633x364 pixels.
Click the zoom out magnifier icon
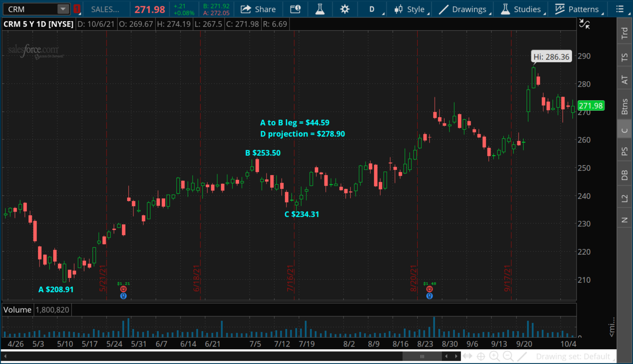pyautogui.click(x=509, y=357)
